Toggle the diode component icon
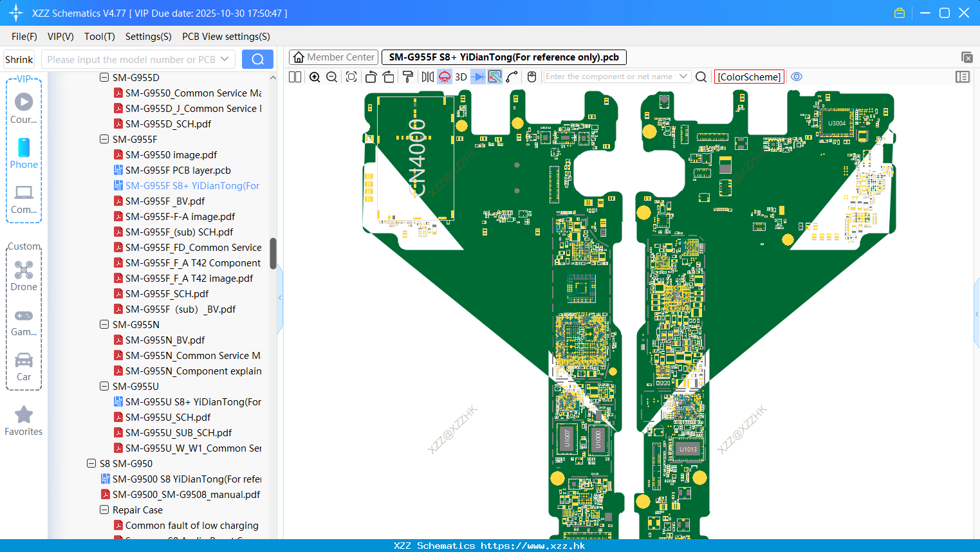The image size is (980, 552). coord(478,77)
